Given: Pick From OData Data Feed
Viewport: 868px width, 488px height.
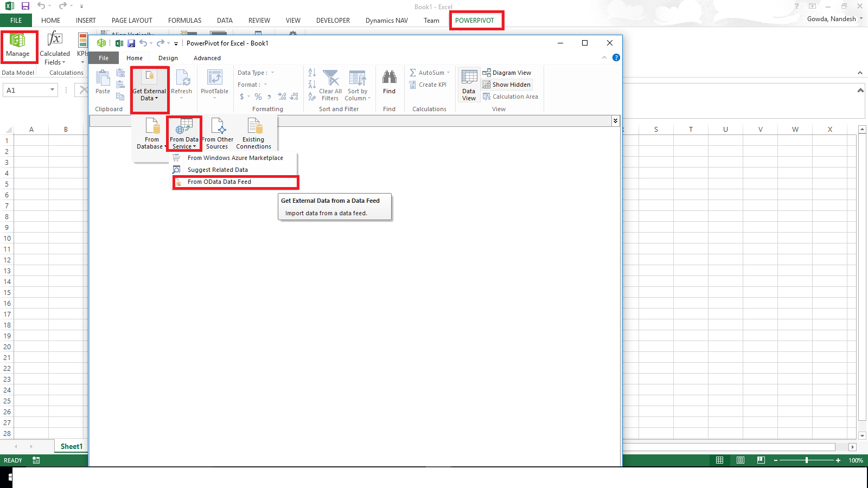Looking at the screenshot, I should tap(235, 182).
